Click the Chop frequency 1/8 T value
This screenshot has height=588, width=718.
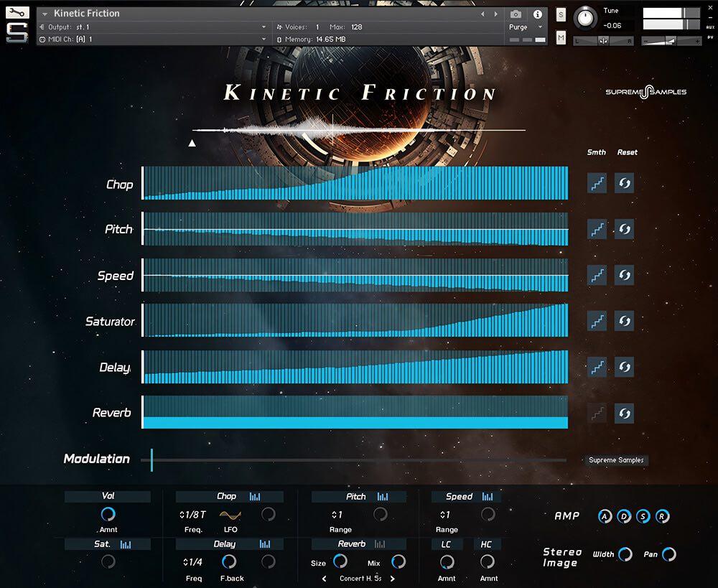[193, 515]
